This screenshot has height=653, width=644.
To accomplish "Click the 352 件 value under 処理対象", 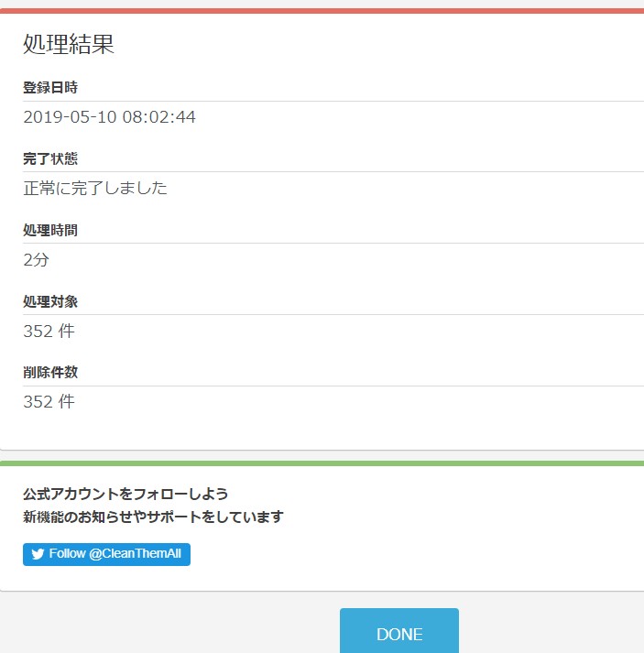I will pos(49,331).
